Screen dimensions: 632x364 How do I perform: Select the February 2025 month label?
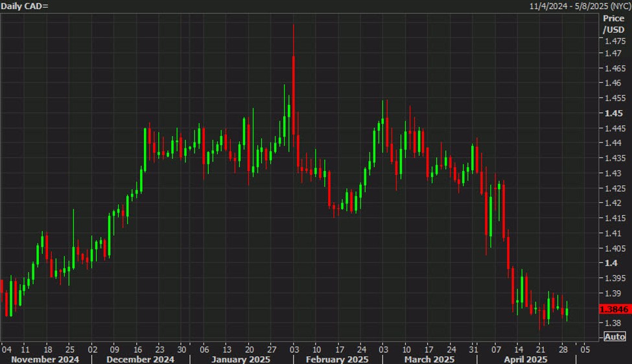(337, 359)
